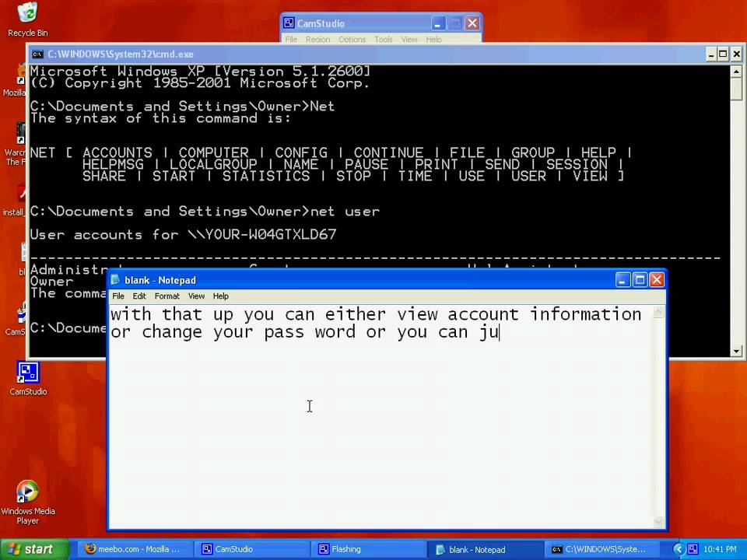Click the Notepad title bar icon

[x=115, y=279]
